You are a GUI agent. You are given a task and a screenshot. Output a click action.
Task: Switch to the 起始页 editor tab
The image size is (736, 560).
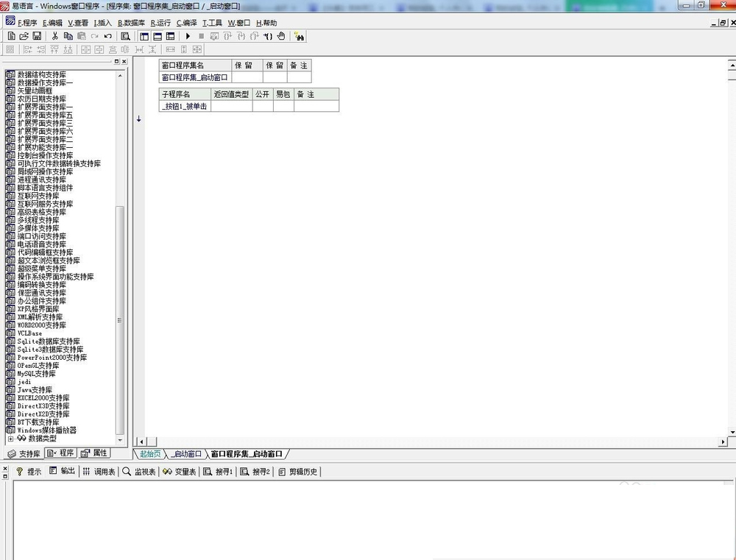point(150,454)
